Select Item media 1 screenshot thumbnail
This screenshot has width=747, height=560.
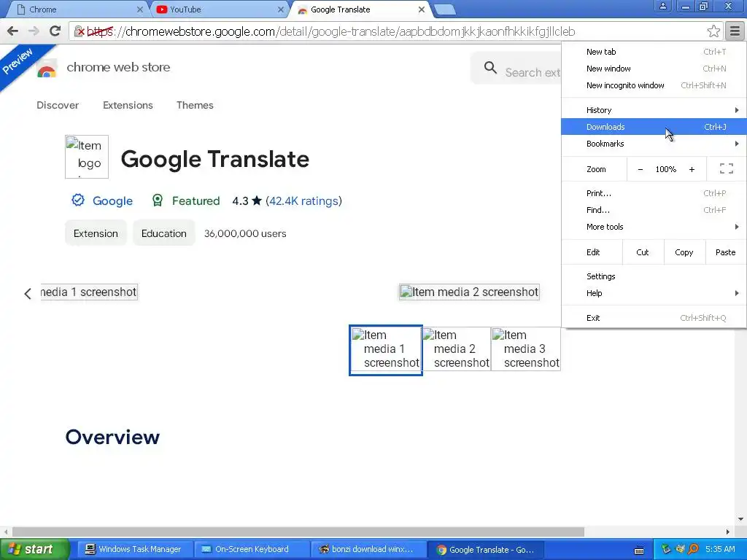point(386,350)
